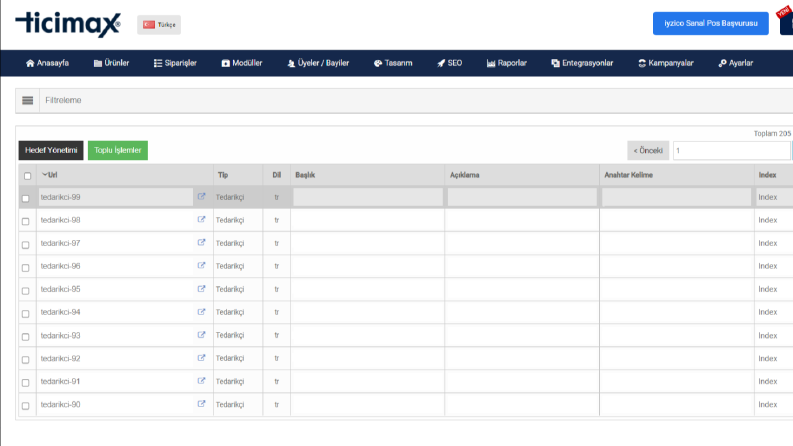This screenshot has height=446, width=793.
Task: Click Index value in tedarikci-98 row
Action: tap(767, 220)
